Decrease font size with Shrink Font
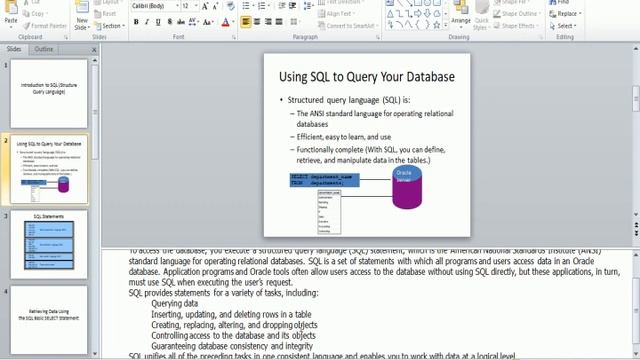The height and width of the screenshot is (360, 640). (x=215, y=6)
